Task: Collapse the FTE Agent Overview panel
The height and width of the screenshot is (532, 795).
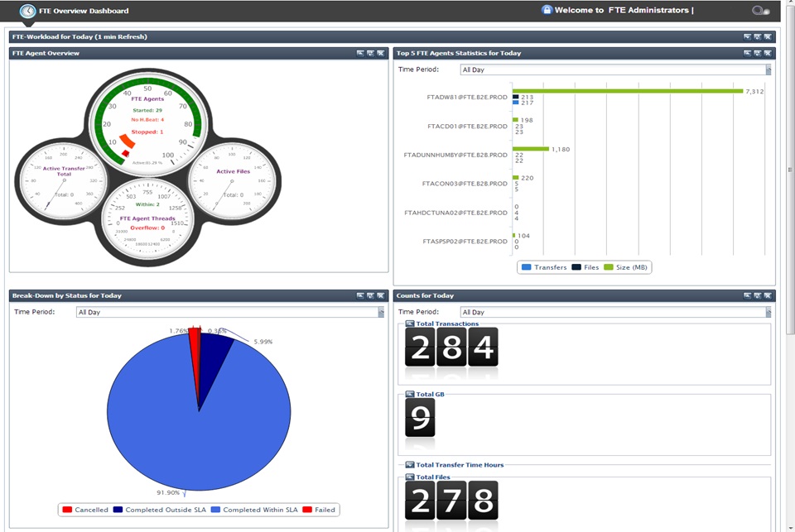Action: click(x=360, y=53)
